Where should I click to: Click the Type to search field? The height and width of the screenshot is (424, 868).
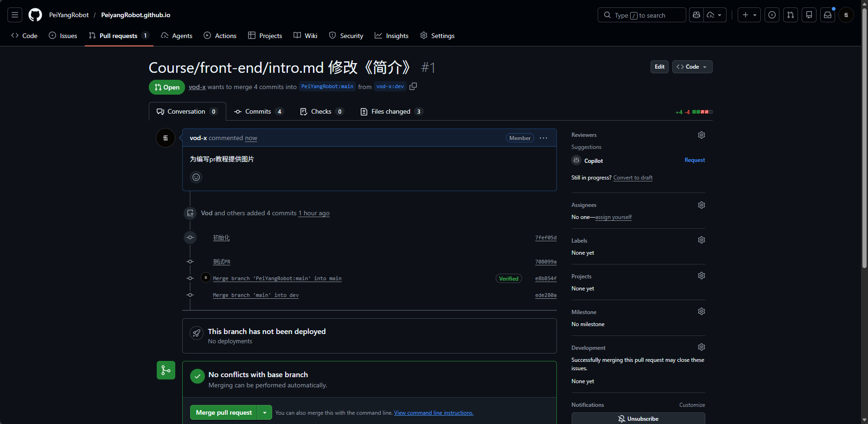(x=642, y=15)
